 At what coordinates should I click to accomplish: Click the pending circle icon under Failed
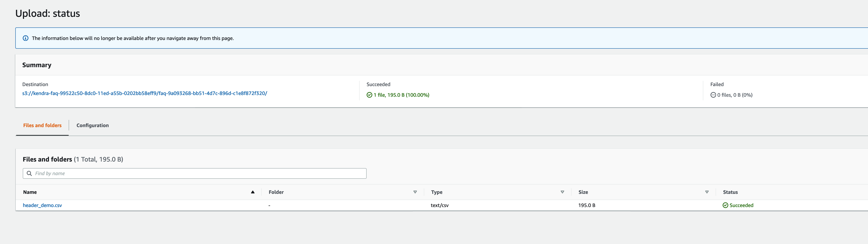713,95
